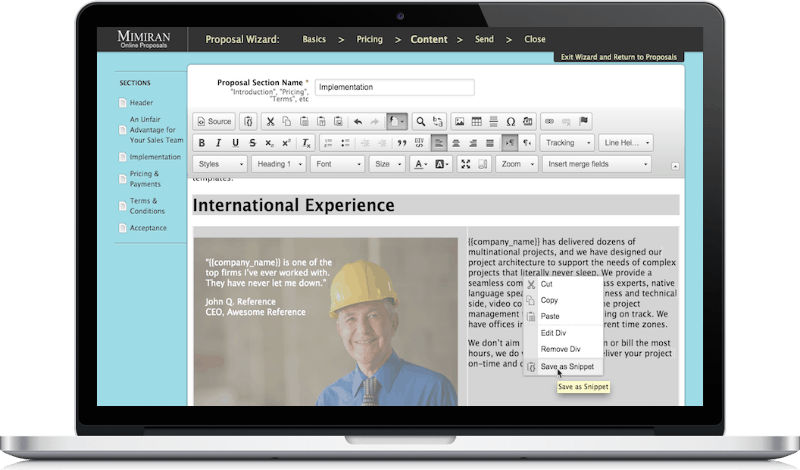
Task: Click the Remove Format icon
Action: 306,143
